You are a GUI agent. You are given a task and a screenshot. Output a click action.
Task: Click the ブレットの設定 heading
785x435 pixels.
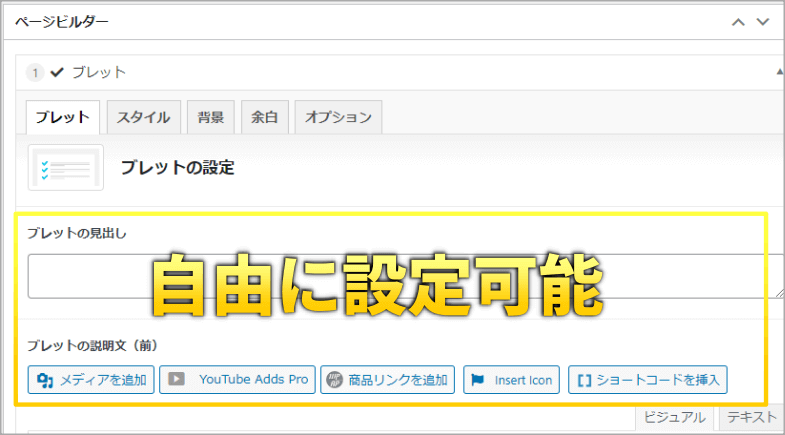178,168
